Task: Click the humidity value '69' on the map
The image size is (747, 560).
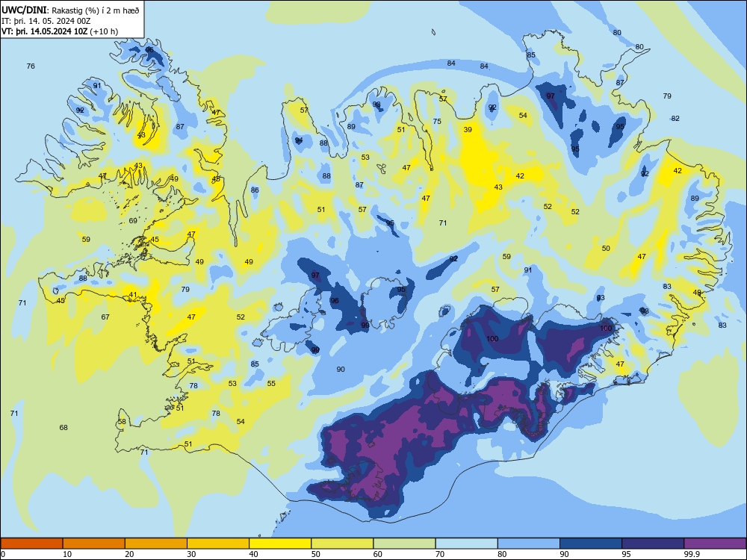Action: (x=133, y=220)
